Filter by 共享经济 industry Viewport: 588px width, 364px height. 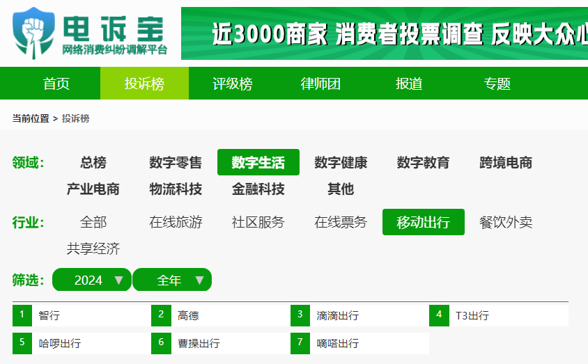(93, 248)
